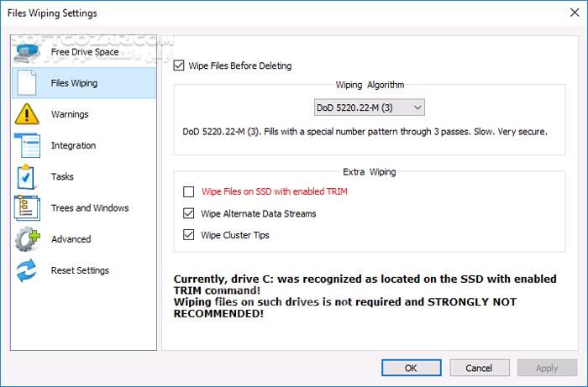588x387 pixels.
Task: Open the DoD 5220.22-M algorithm dropdown
Action: click(370, 107)
